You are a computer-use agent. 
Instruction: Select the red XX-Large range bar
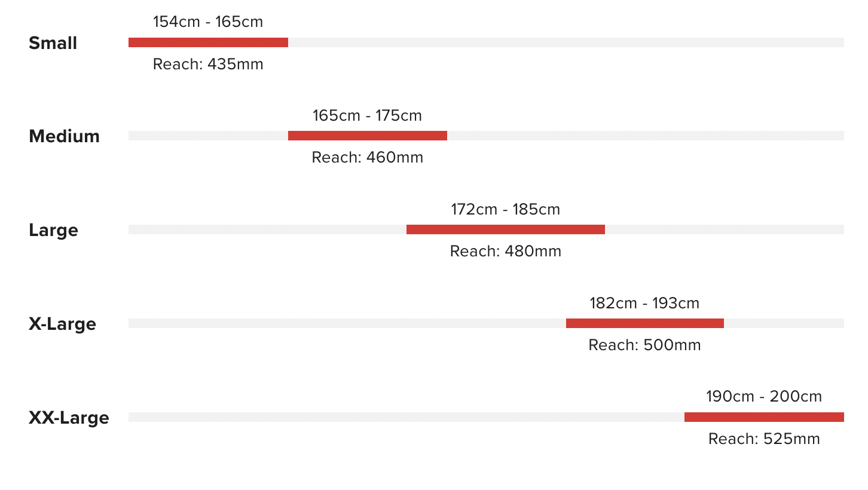pyautogui.click(x=764, y=417)
